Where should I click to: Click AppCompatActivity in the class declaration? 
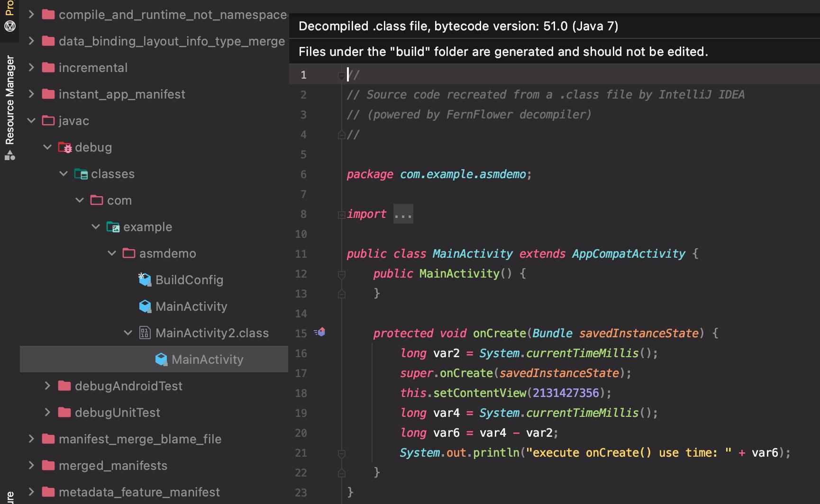click(x=629, y=254)
